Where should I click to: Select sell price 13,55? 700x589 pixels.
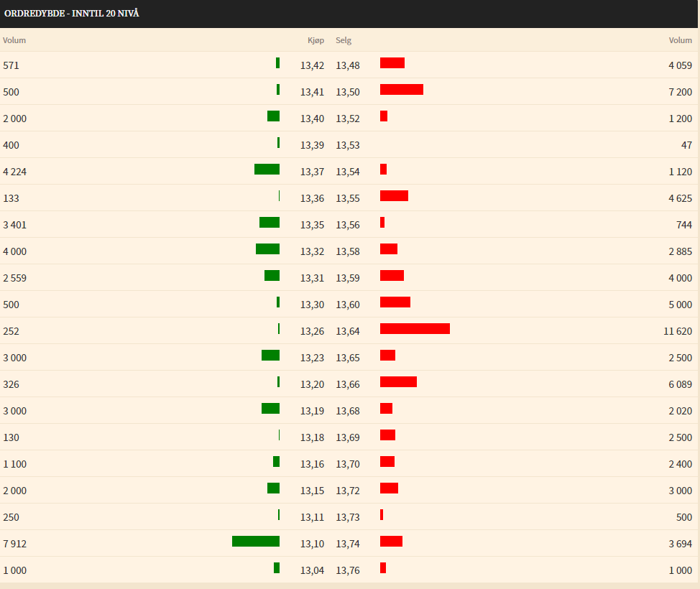348,198
